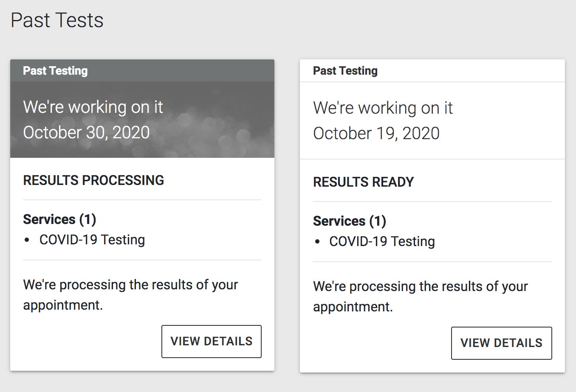Click bullet point beside left COVID-19 Testing

27,240
